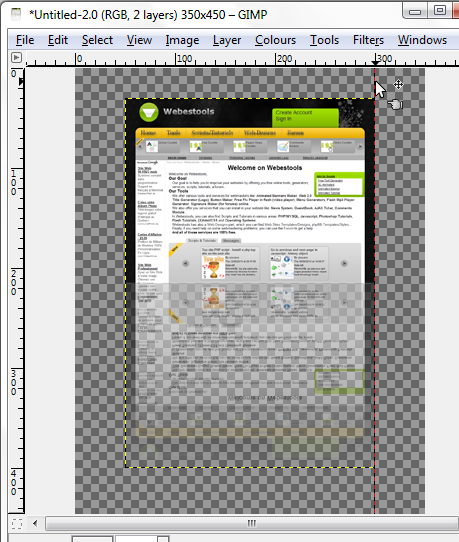Click the GIMP icon in the title bar
The image size is (459, 542).
click(16, 14)
